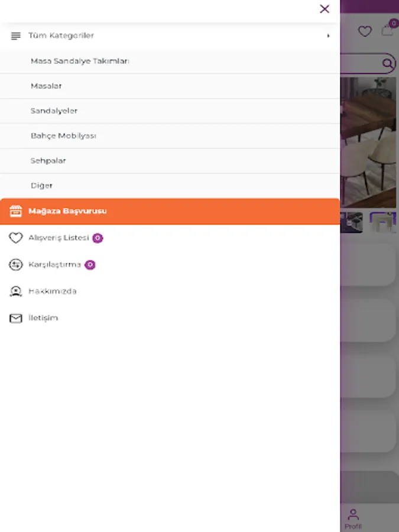Viewport: 399px width, 532px height.
Task: Collapse Tüm Kategoriler using the arrow
Action: 328,35
